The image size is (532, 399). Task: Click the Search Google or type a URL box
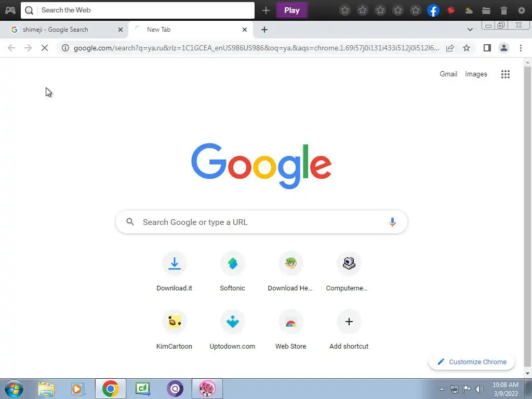tap(261, 222)
